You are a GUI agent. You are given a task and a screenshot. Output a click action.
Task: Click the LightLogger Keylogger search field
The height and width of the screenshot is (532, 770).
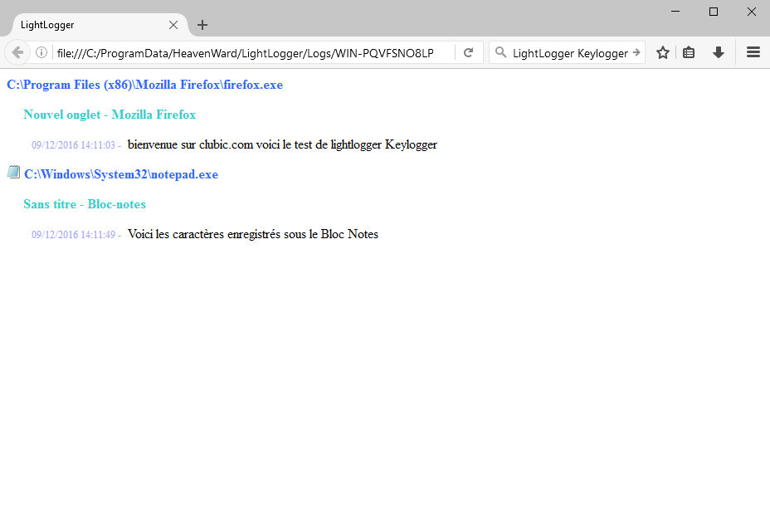[x=573, y=52]
